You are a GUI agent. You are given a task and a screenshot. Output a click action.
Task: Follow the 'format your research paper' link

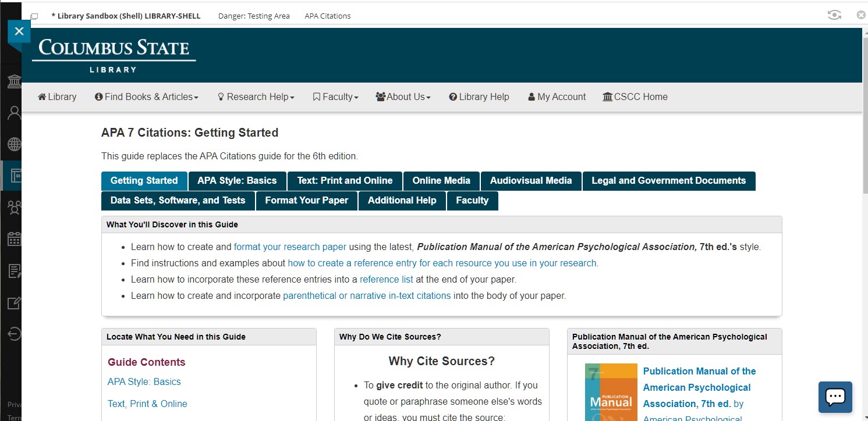(x=290, y=247)
